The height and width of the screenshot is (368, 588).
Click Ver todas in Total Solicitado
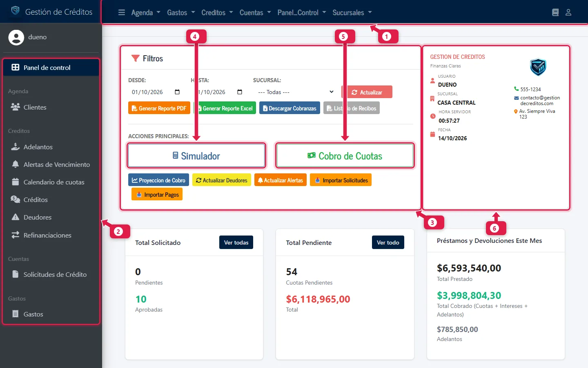(x=236, y=242)
